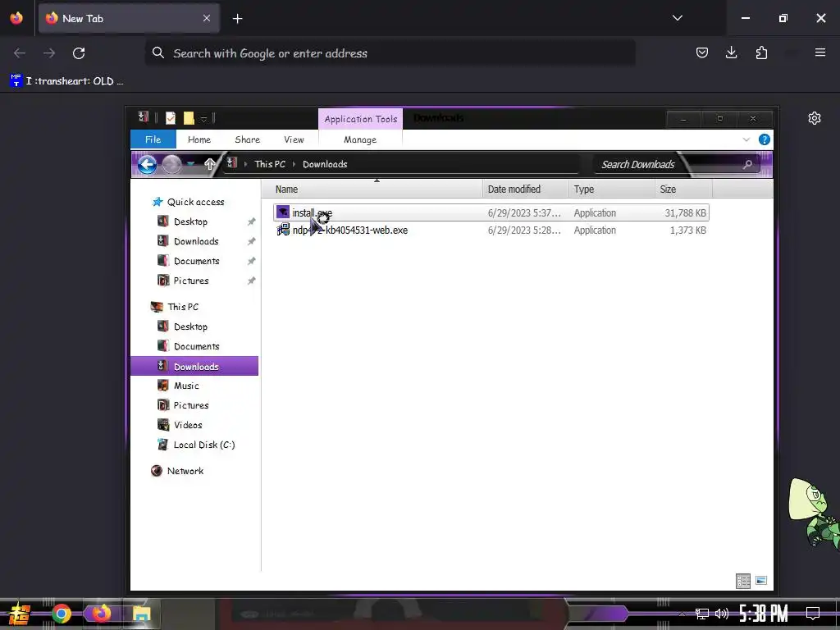Open the Home ribbon tab
Image resolution: width=840 pixels, height=630 pixels.
(199, 139)
